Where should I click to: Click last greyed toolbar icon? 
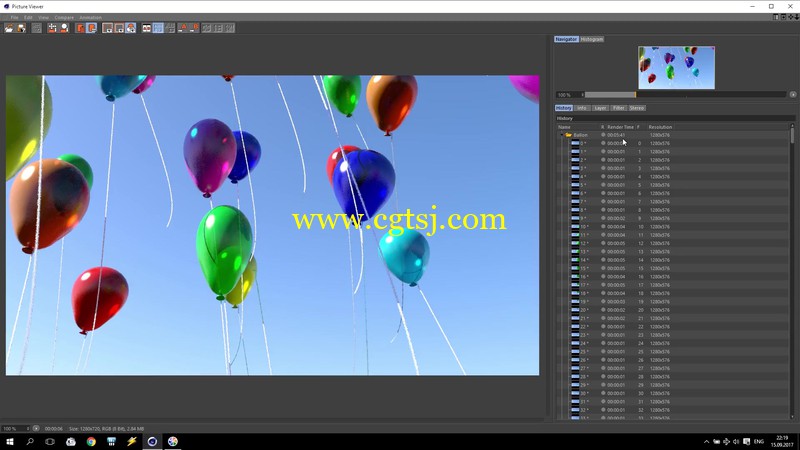(230, 28)
